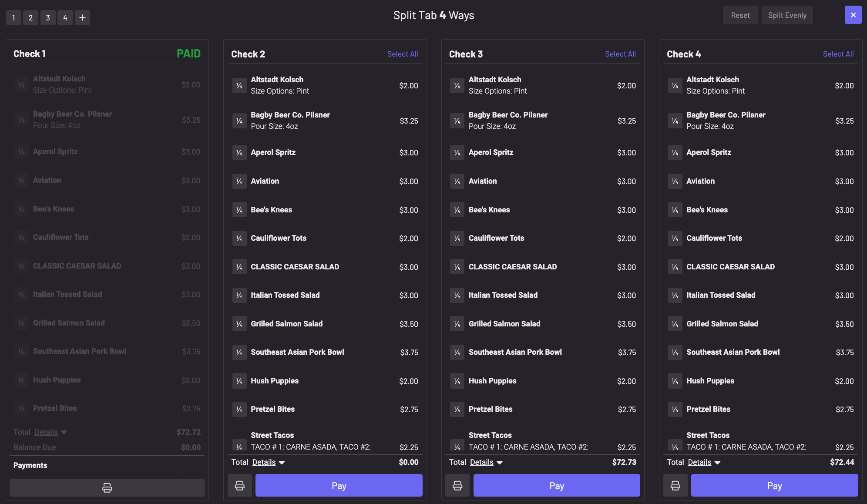The width and height of the screenshot is (867, 504).
Task: Toggle ¼ Hush Puppies on Check 3
Action: tap(457, 381)
